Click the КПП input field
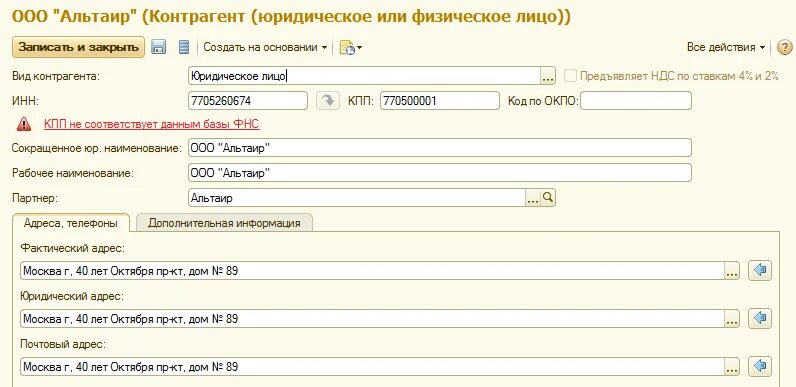 (x=440, y=101)
